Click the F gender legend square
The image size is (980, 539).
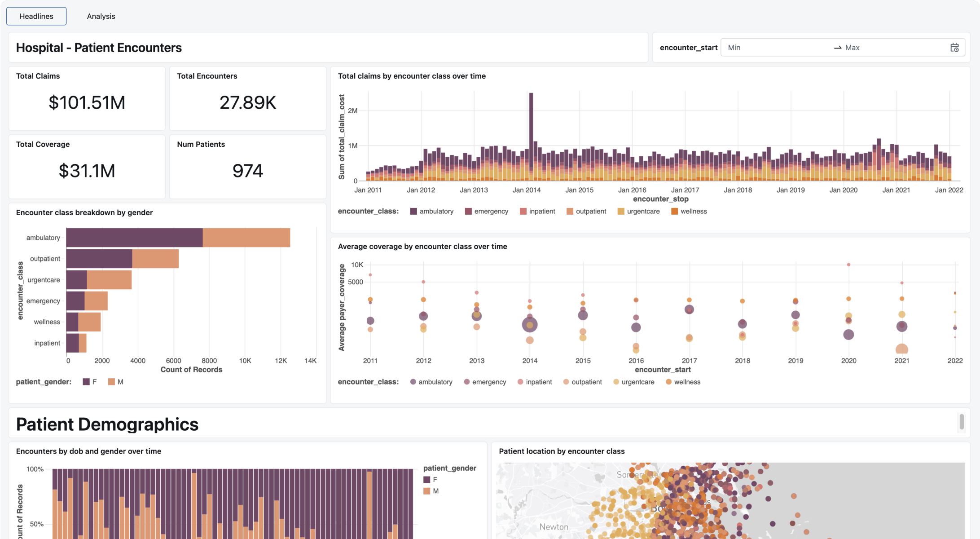(x=85, y=381)
